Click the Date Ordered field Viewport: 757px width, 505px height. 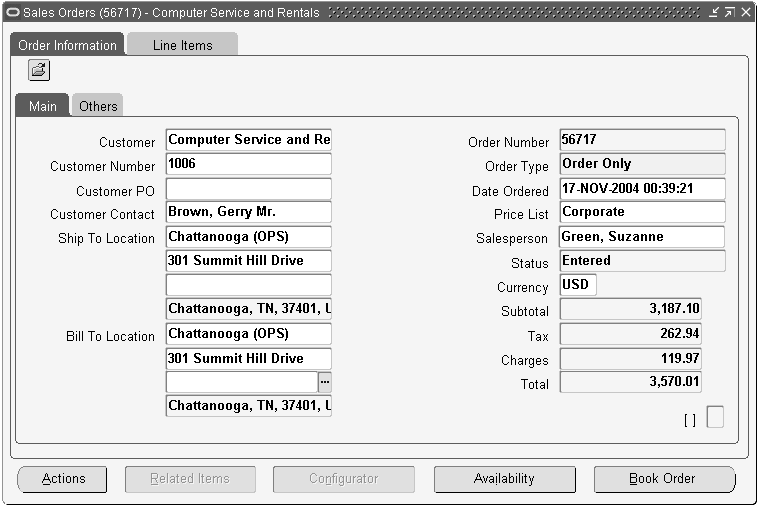(x=643, y=189)
